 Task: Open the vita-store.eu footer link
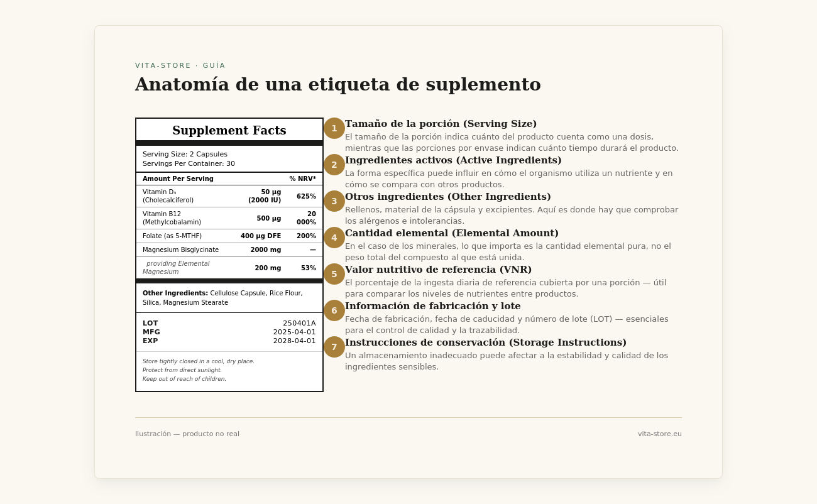tap(660, 434)
